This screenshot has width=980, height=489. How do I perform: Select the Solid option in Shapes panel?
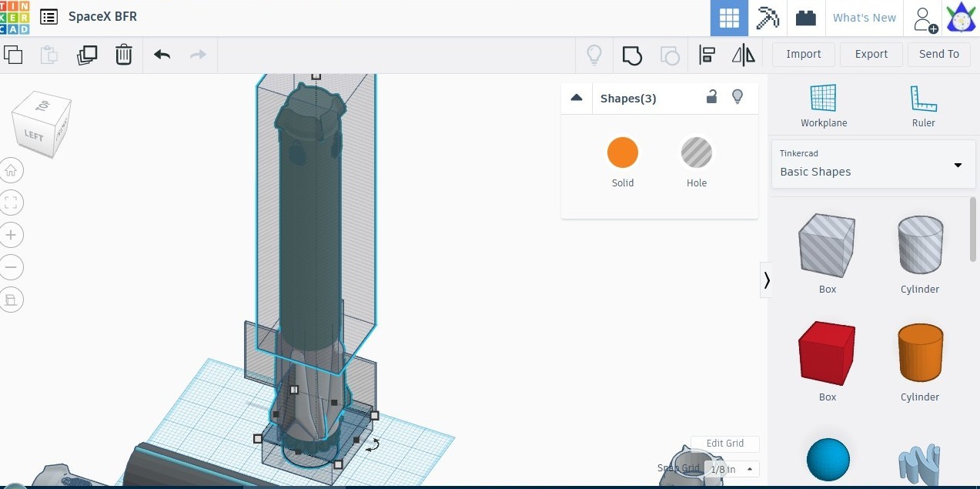coord(623,152)
